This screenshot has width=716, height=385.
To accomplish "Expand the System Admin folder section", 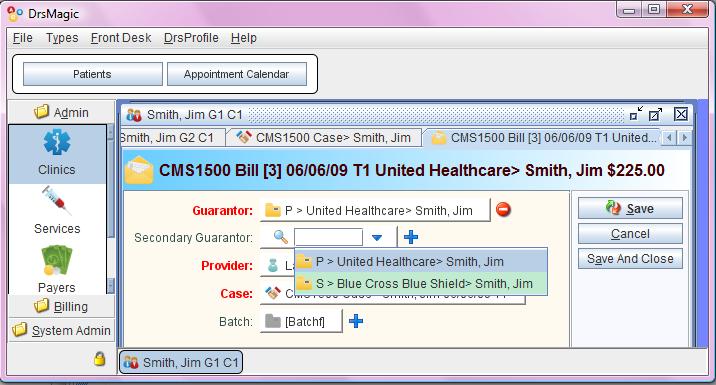I will pyautogui.click(x=61, y=330).
